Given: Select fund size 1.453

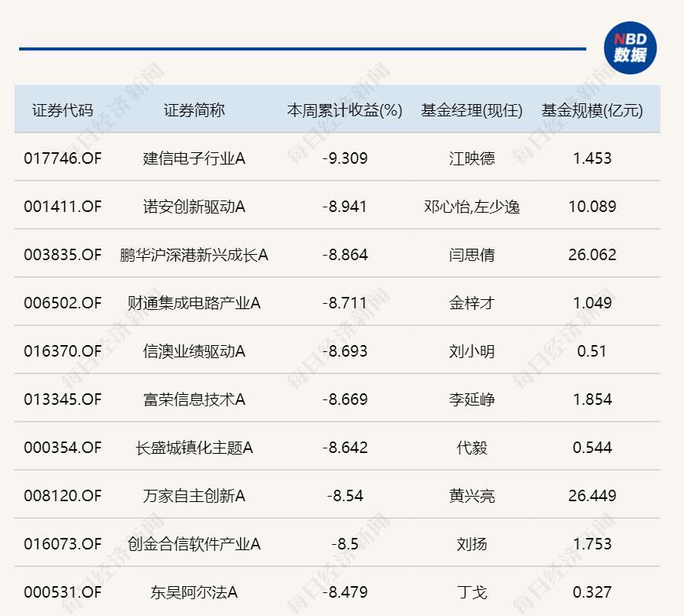Looking at the screenshot, I should pyautogui.click(x=592, y=158).
